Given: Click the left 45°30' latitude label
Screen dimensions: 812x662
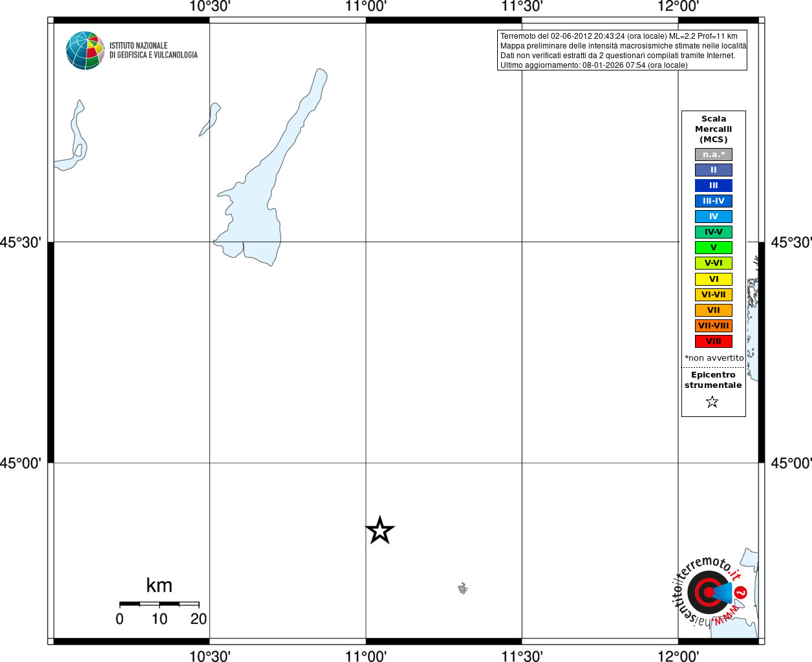Looking at the screenshot, I should click(x=20, y=242).
